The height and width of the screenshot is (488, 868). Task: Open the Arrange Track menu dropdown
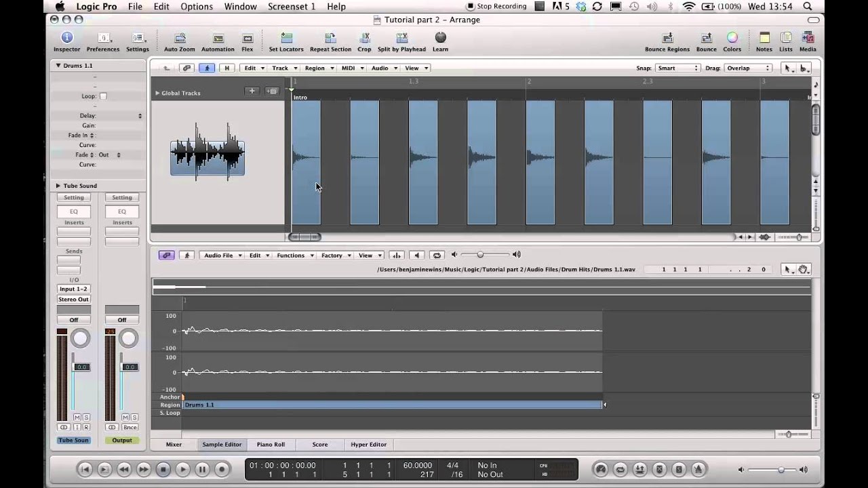[283, 68]
